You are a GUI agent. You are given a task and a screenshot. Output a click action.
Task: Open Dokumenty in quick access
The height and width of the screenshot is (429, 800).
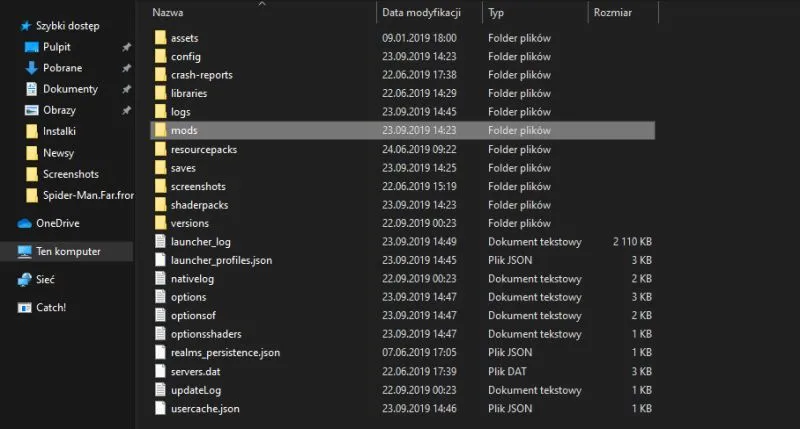70,89
